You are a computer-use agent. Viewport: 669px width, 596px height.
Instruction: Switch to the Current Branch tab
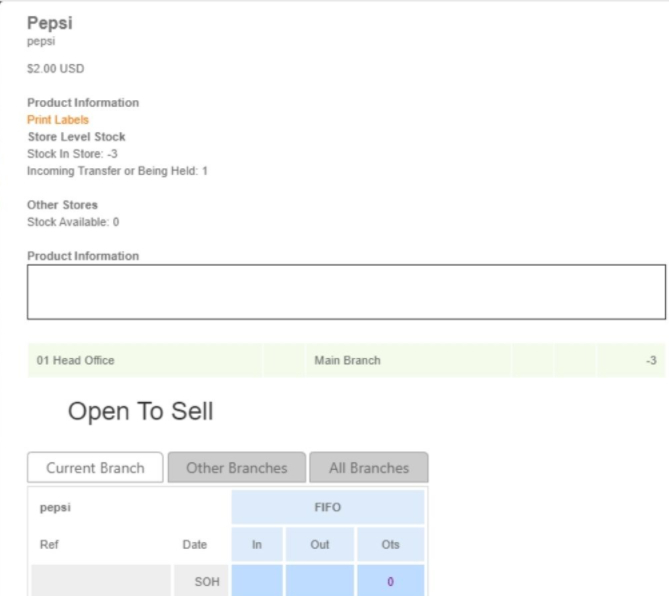[95, 467]
